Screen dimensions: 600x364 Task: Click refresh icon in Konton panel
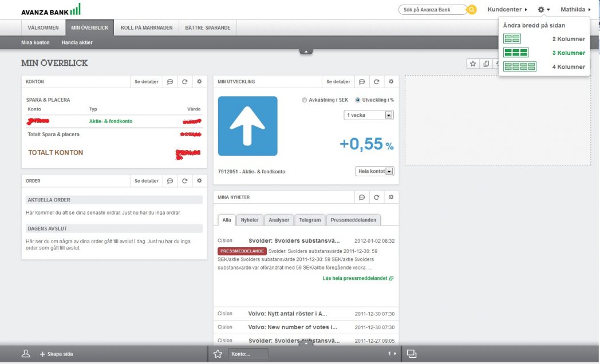click(185, 82)
